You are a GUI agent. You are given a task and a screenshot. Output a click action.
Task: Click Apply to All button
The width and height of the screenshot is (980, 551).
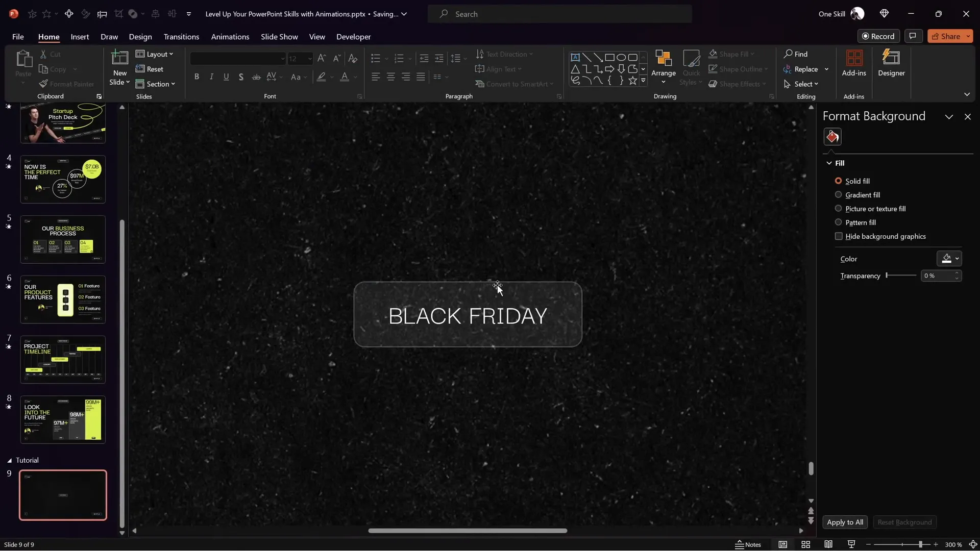[845, 522]
